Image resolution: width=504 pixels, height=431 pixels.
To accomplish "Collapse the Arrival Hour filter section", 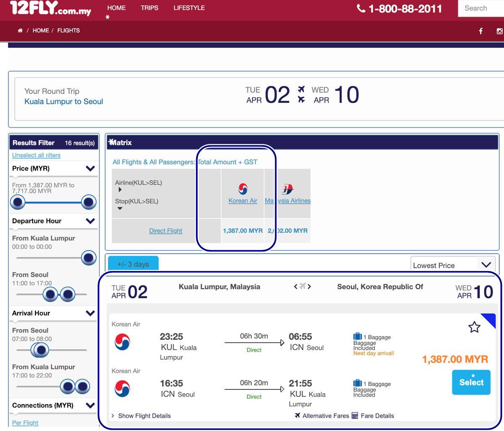I will [90, 313].
